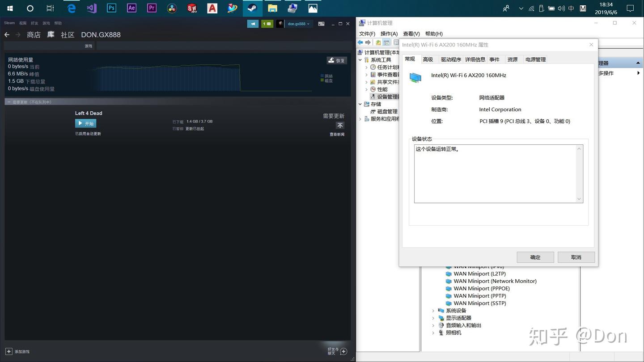The height and width of the screenshot is (362, 644).
Task: Switch to the 详细信息 tab
Action: pyautogui.click(x=475, y=59)
